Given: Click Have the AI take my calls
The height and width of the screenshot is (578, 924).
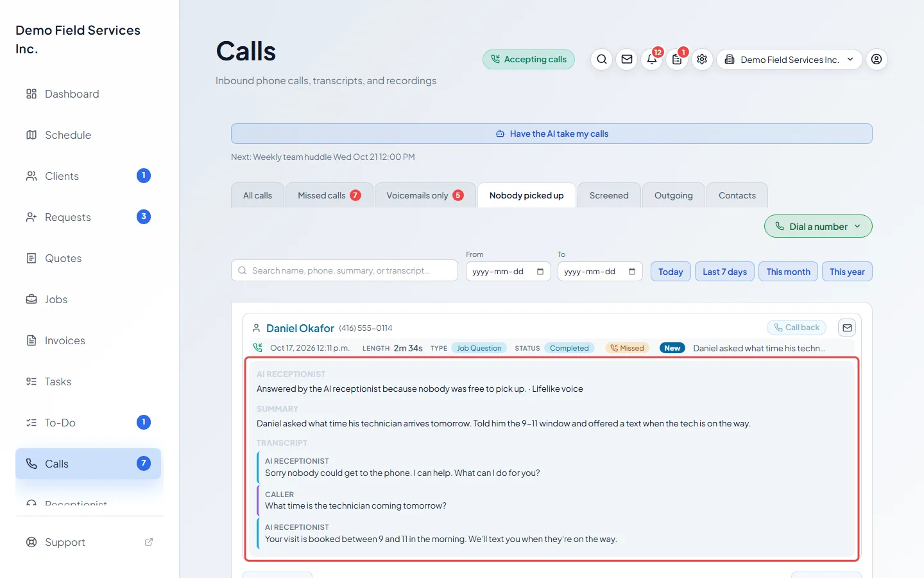Looking at the screenshot, I should click(552, 134).
